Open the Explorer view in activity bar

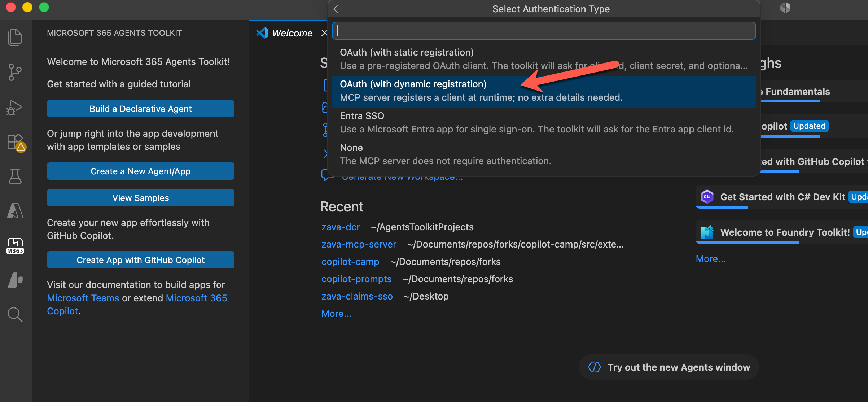(15, 37)
